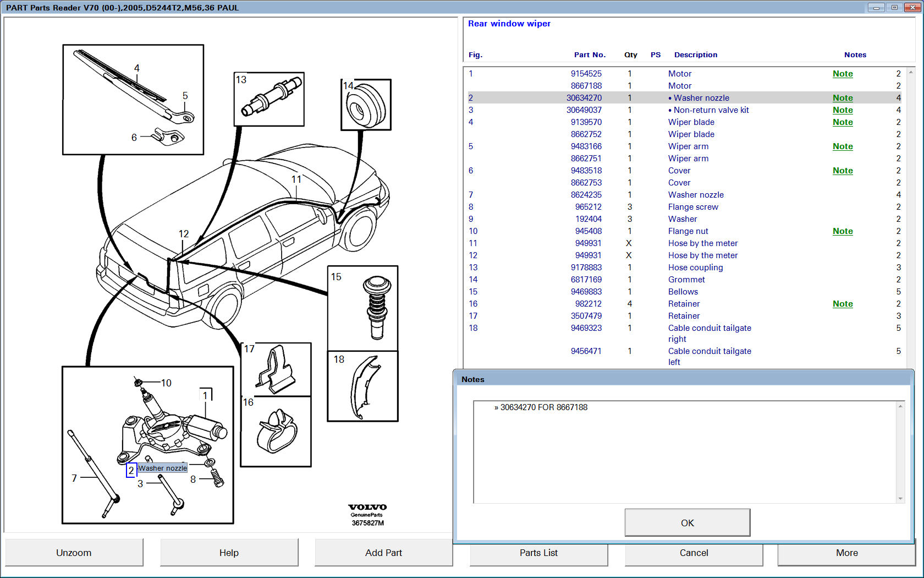924x578 pixels.
Task: Click the More button
Action: tap(846, 553)
